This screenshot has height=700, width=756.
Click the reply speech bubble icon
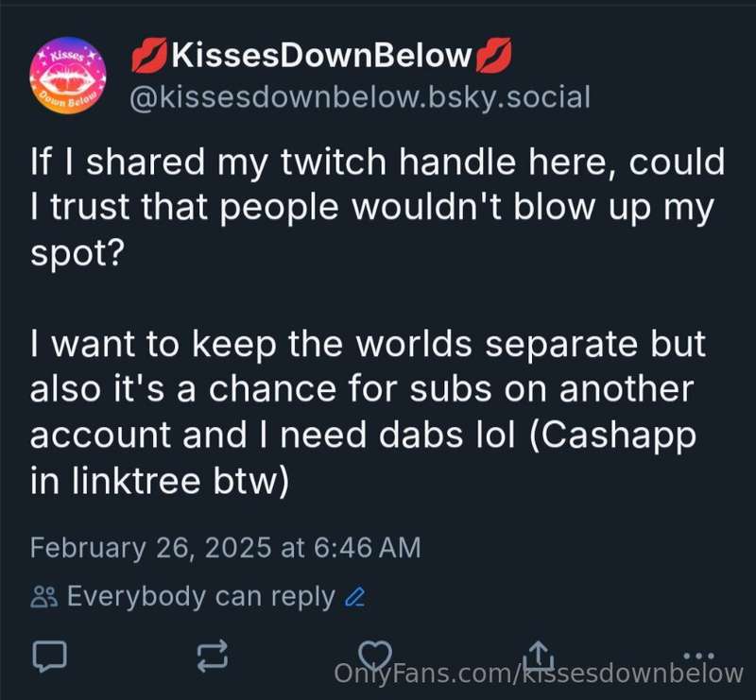49,657
